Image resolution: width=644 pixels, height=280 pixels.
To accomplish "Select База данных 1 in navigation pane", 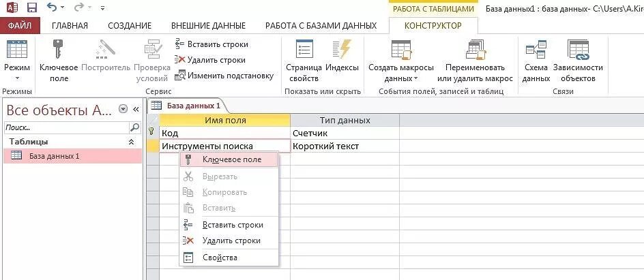I will 72,156.
